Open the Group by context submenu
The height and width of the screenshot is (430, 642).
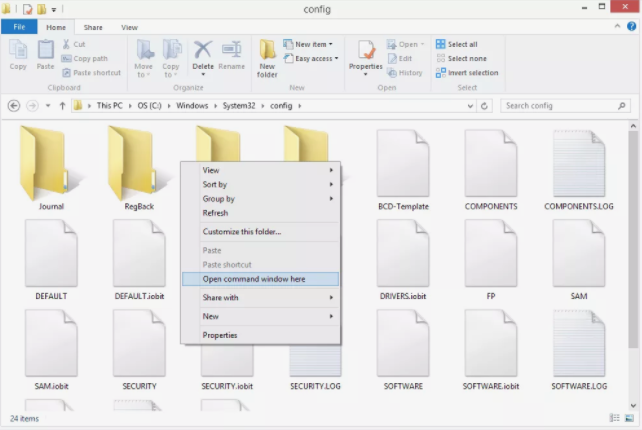point(260,199)
